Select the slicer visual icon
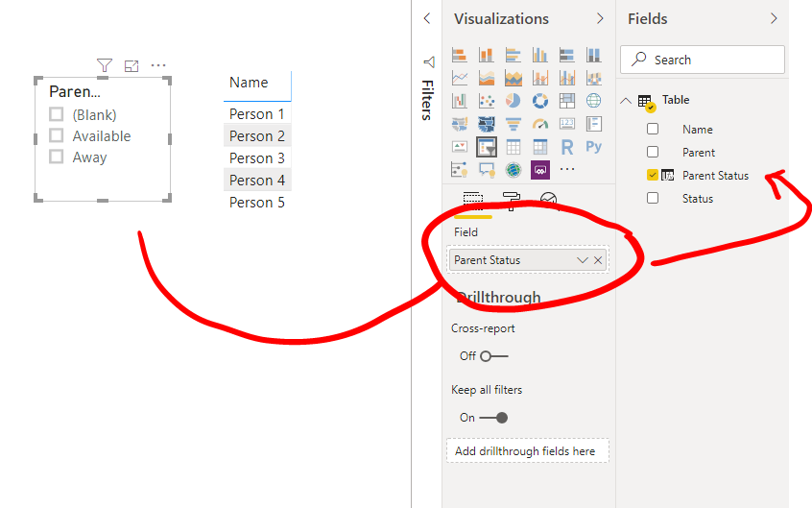812x508 pixels. pyautogui.click(x=487, y=147)
